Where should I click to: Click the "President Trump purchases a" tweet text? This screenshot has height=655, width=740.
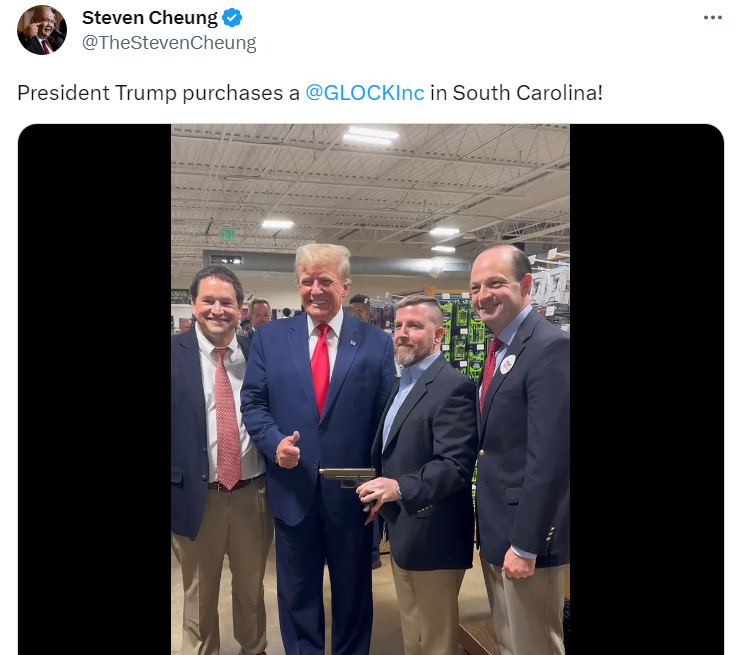159,92
